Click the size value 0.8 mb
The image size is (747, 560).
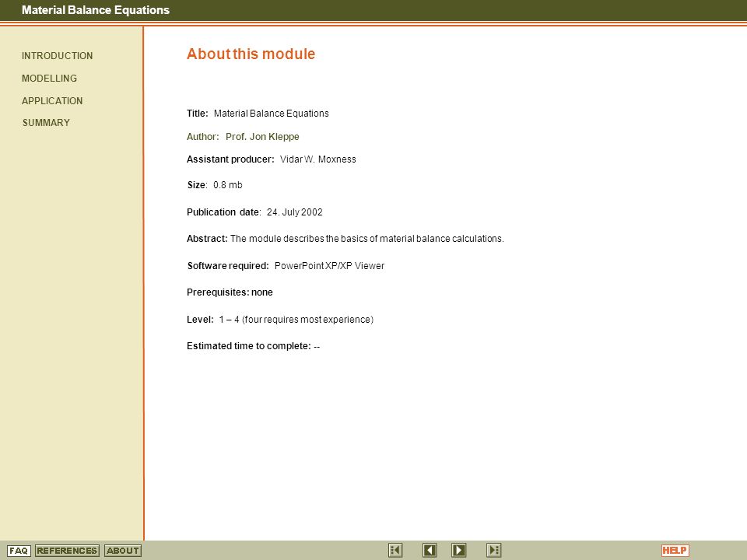[x=228, y=185]
